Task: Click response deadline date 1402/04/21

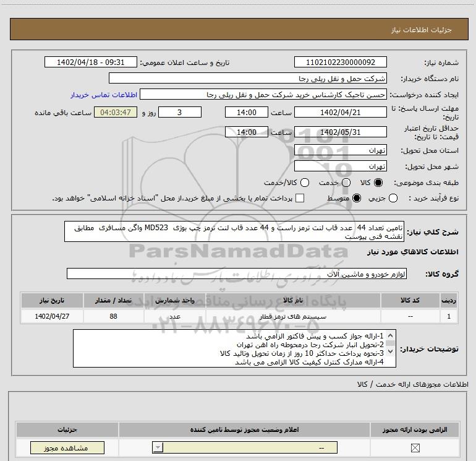Action: point(340,113)
